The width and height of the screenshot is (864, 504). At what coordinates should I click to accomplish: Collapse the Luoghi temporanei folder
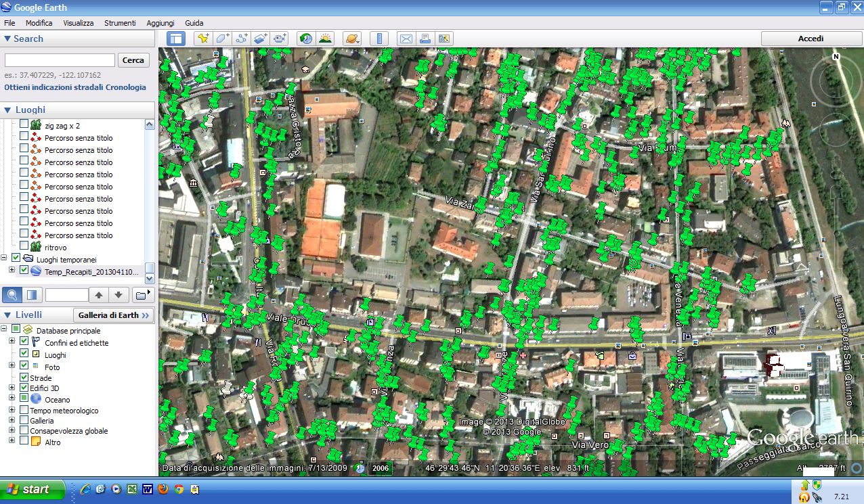pos(5,258)
